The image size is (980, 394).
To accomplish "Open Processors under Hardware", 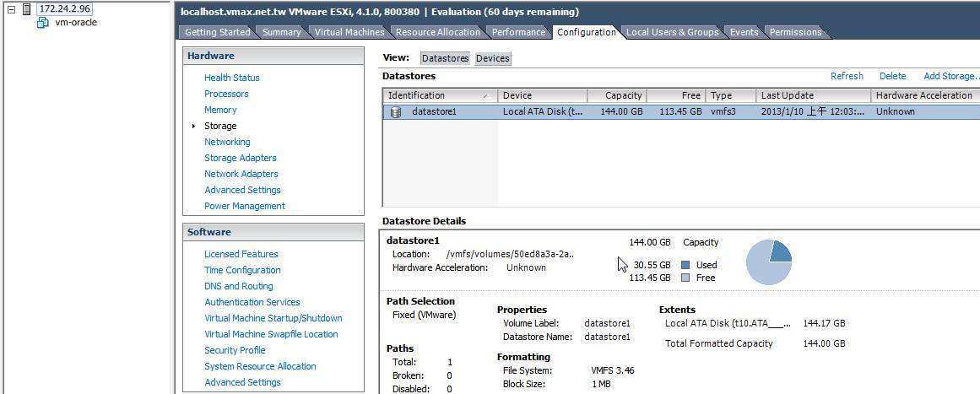I will (x=226, y=94).
